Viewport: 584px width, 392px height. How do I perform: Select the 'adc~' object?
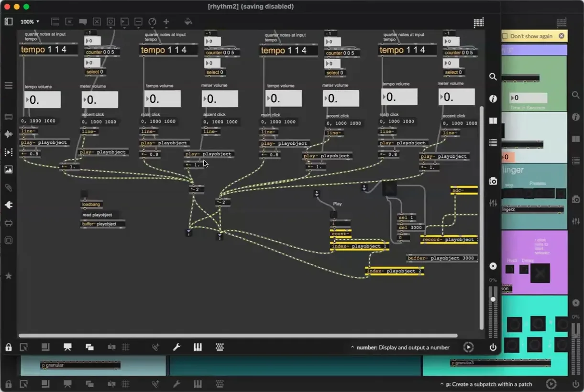pos(464,190)
